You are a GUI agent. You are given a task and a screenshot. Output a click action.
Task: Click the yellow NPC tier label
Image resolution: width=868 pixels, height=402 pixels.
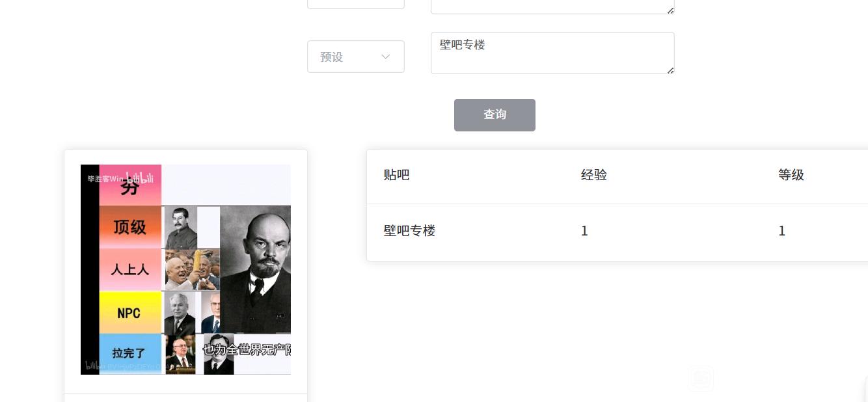129,313
